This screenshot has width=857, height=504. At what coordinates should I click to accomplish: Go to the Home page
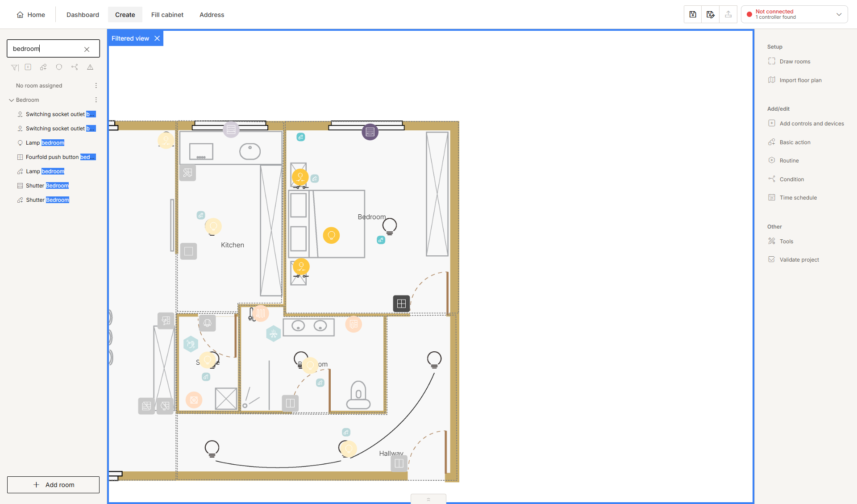[31, 15]
